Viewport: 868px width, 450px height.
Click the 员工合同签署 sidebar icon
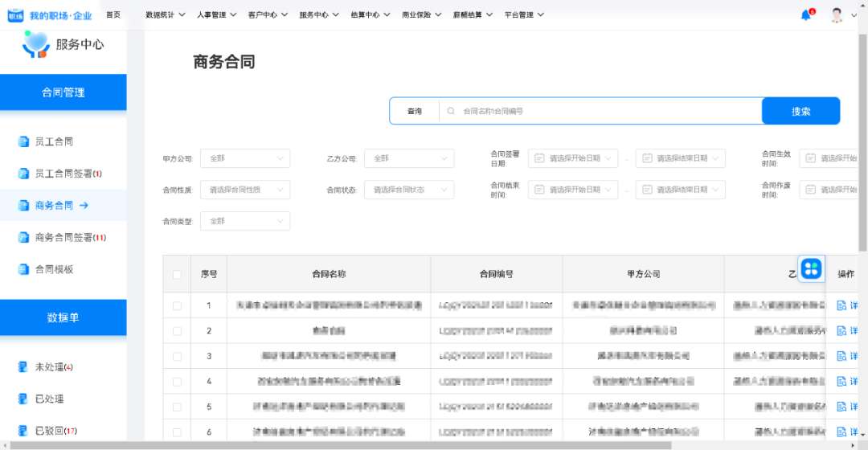[23, 174]
